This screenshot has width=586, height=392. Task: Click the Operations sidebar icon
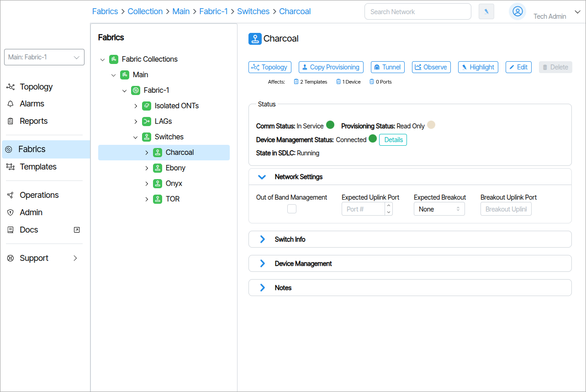[11, 195]
